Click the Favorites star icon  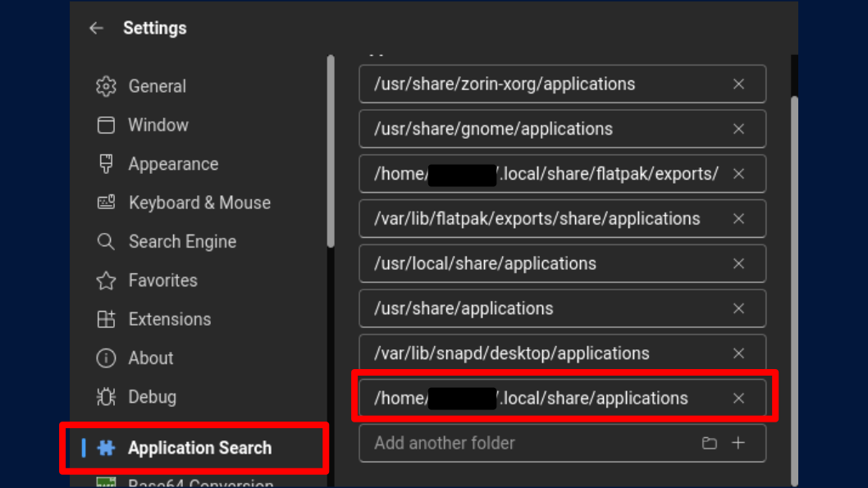(106, 280)
